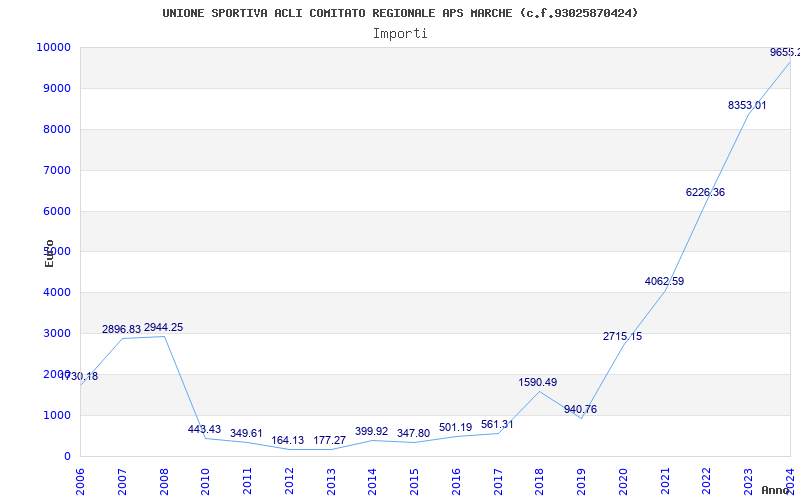Click the y-axis value 0

pyautogui.click(x=67, y=457)
